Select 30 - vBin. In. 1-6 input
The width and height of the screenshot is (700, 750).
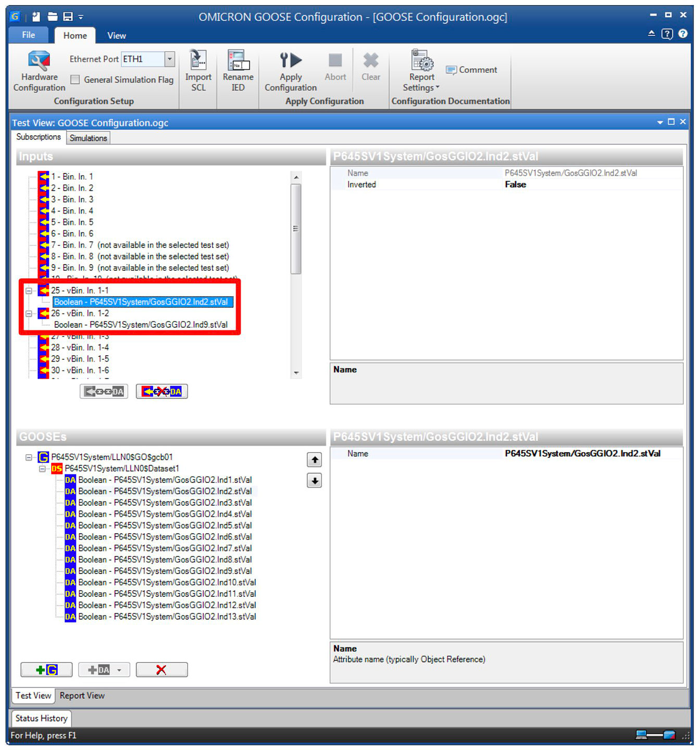(x=80, y=370)
